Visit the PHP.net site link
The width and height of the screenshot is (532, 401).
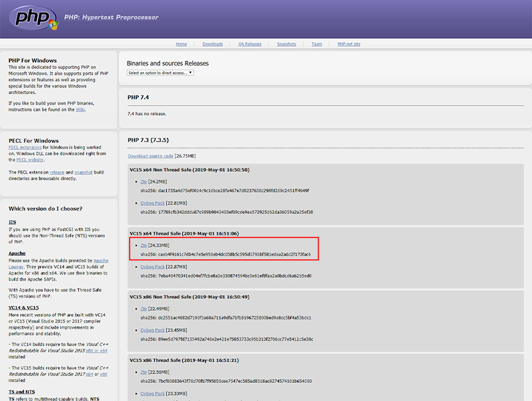pyautogui.click(x=349, y=44)
